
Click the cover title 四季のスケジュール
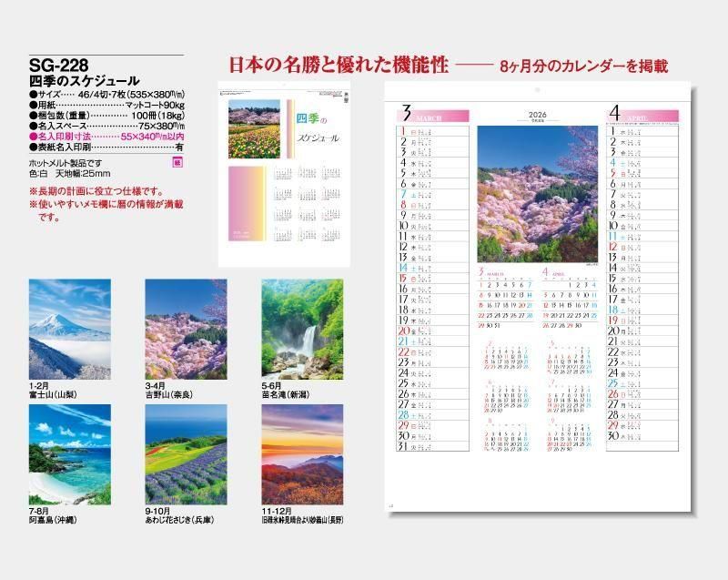(318, 127)
